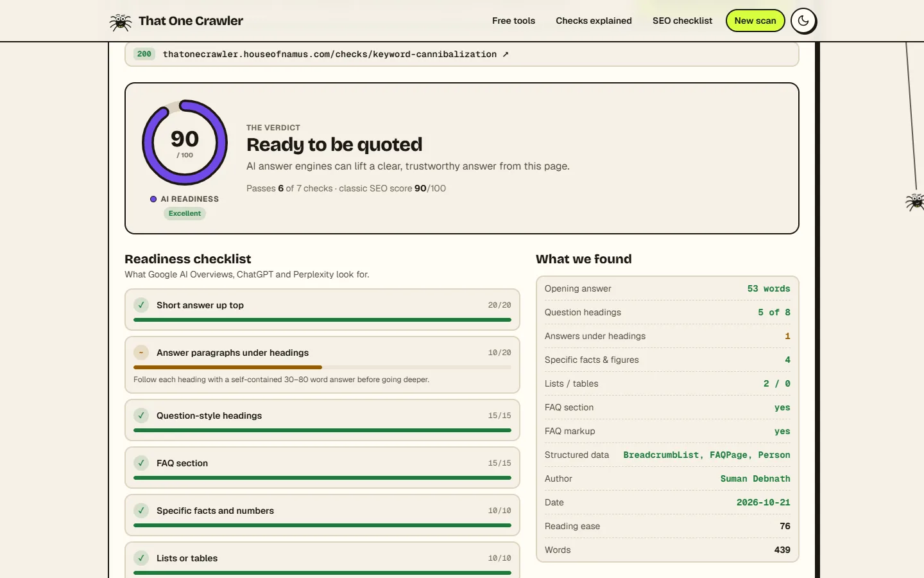Click the Answer paragraphs under headings progress bar
This screenshot has width=924, height=578.
click(322, 367)
